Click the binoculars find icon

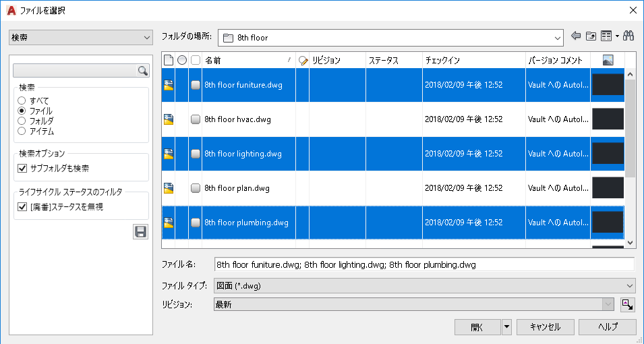[628, 36]
